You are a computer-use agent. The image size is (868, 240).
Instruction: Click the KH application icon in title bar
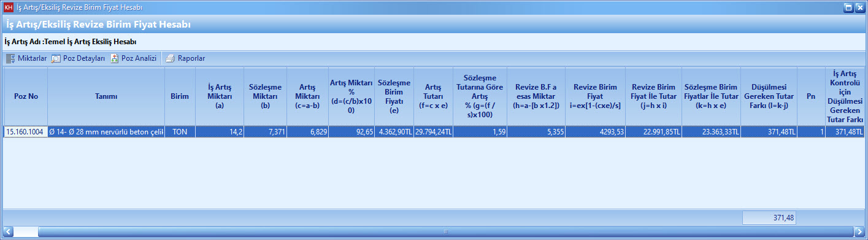(x=9, y=7)
